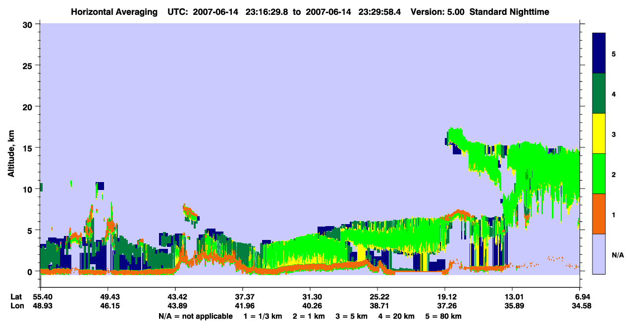Click the lavender N/A colorbar swatch
The width and height of the screenshot is (644, 330).
coord(599,254)
